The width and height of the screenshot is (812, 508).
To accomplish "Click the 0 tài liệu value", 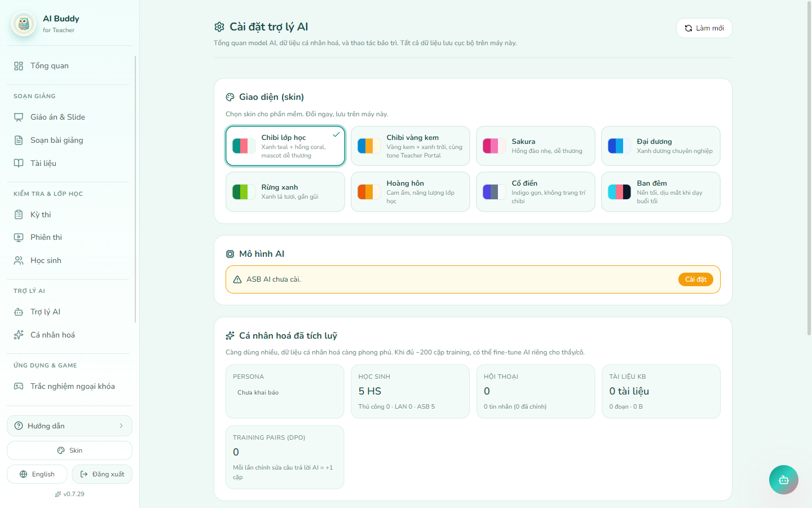I will pyautogui.click(x=629, y=391).
